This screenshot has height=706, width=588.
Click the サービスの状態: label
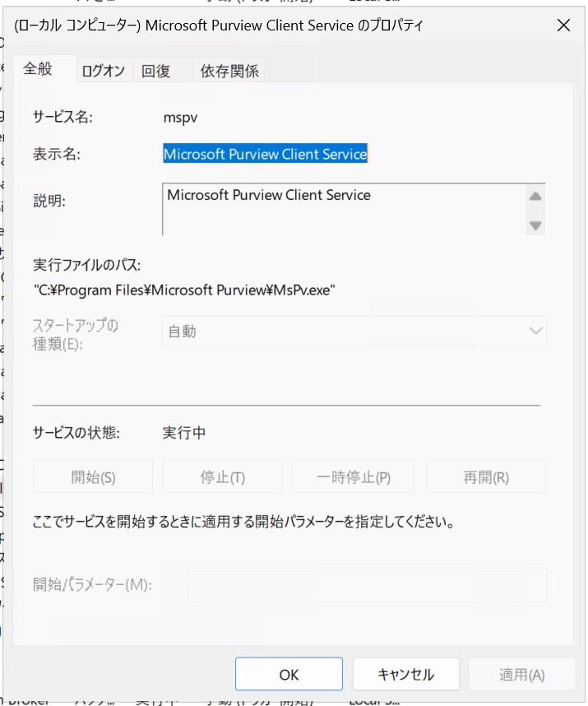coord(76,433)
